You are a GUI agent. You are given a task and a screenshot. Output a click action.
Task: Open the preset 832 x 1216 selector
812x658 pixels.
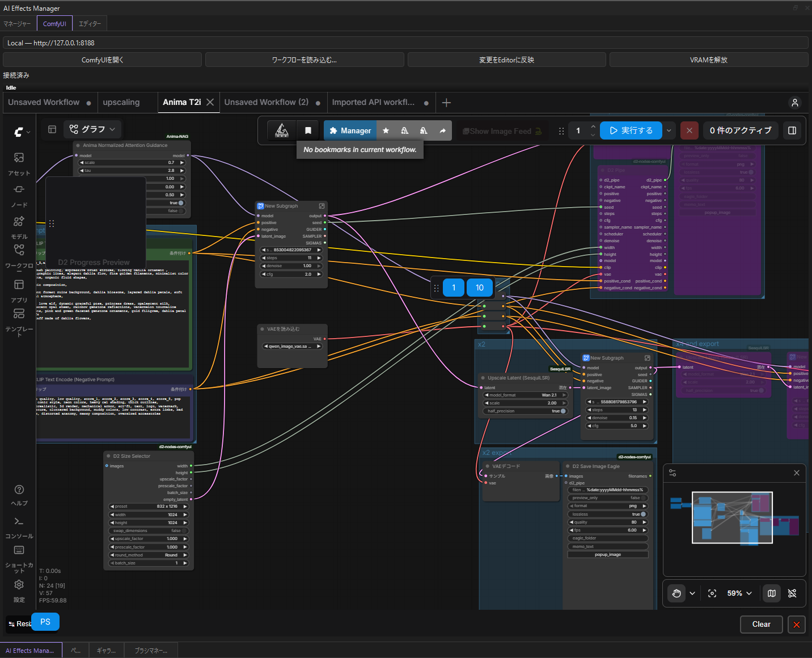(x=148, y=507)
